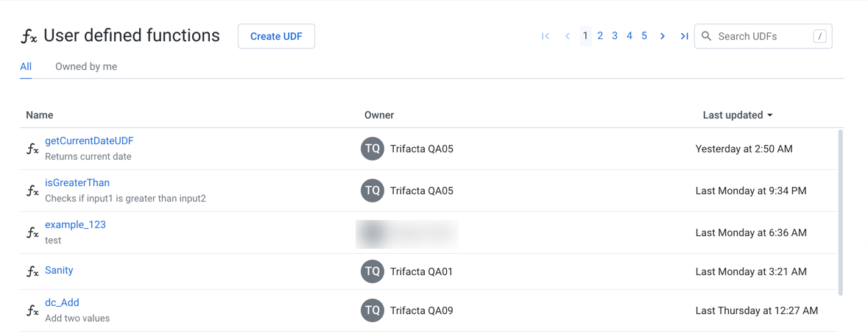
Task: Click the fx icon beside getCurrentDateUDF
Action: (x=32, y=149)
